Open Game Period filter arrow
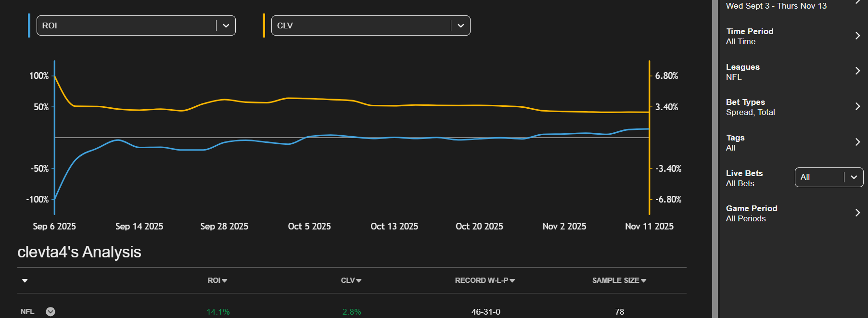Screen dimensions: 868x318 pos(857,213)
